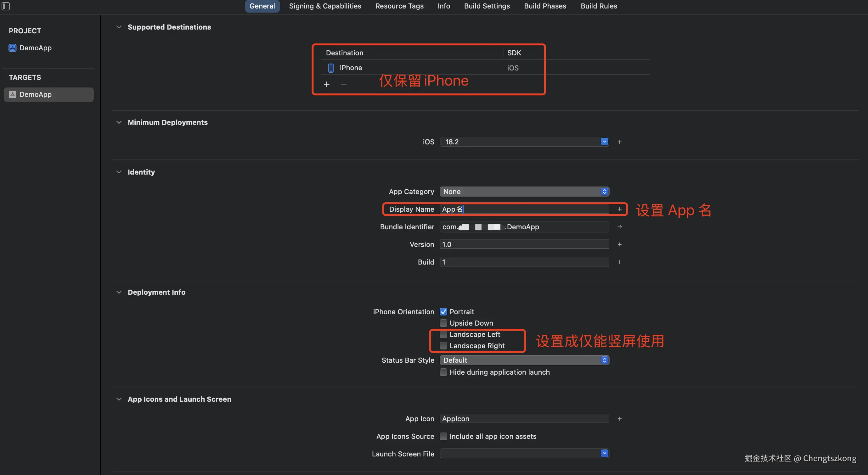Click the arrow icon next to Bundle Identifier
The width and height of the screenshot is (868, 475).
[619, 227]
